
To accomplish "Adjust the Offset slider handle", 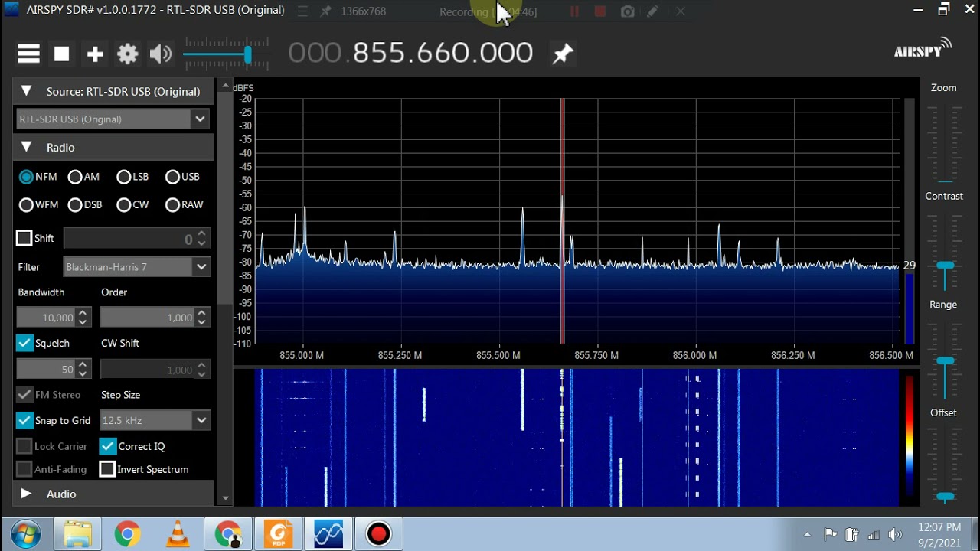I will click(x=946, y=496).
